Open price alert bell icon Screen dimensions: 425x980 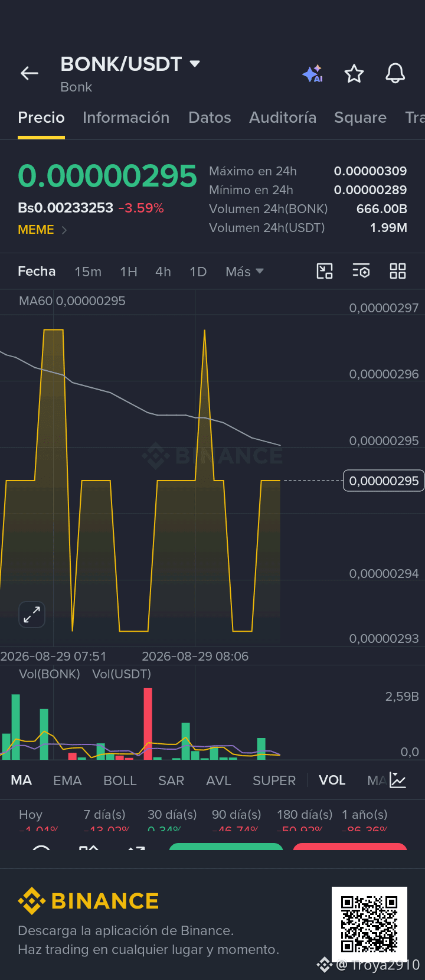click(395, 74)
